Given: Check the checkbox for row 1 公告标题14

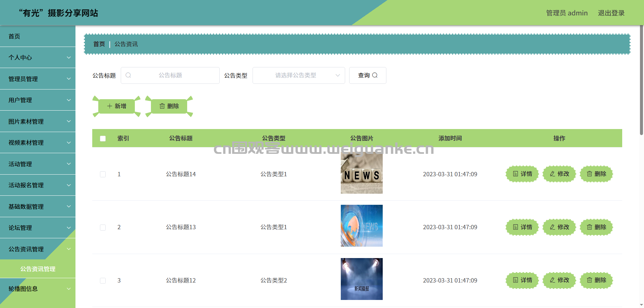Looking at the screenshot, I should [103, 174].
